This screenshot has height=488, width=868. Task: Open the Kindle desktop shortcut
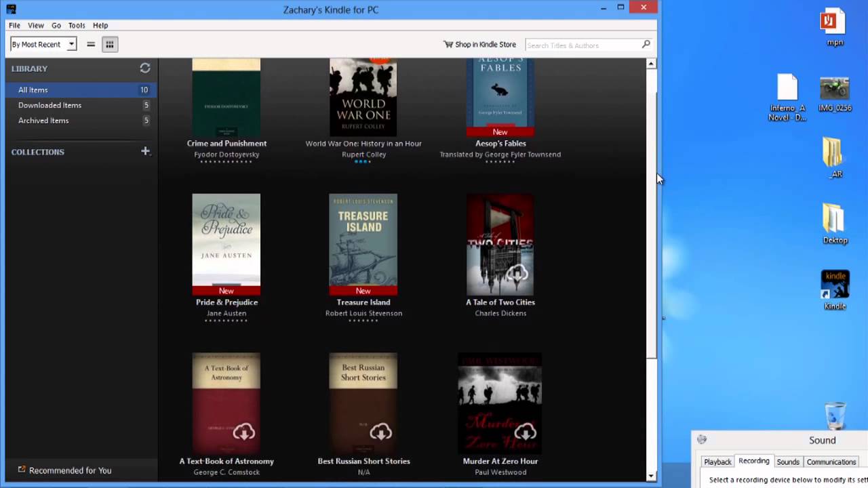tap(835, 290)
